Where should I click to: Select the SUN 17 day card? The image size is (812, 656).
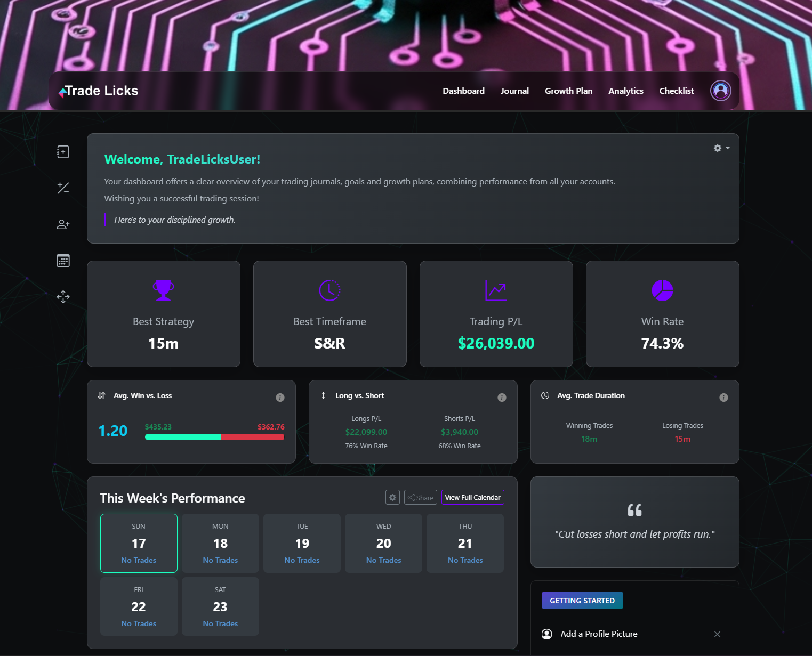pos(139,543)
